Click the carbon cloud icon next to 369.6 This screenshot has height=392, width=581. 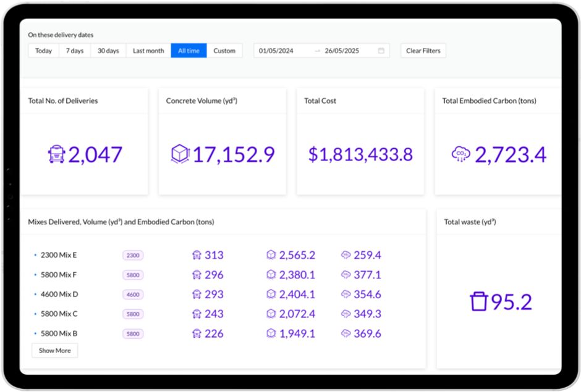pos(346,333)
